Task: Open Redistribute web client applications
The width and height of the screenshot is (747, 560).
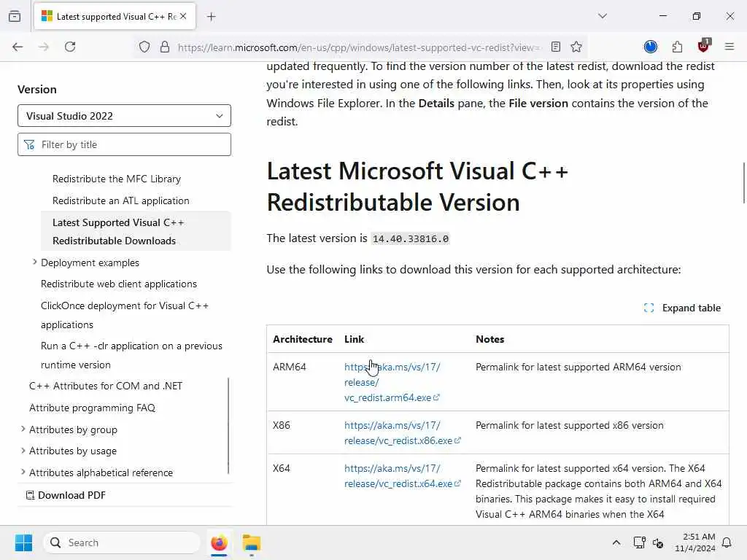Action: coord(119,284)
